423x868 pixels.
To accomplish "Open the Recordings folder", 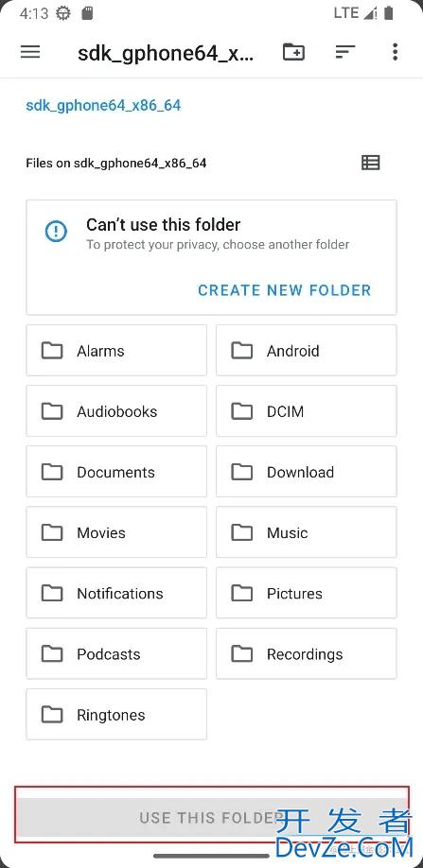I will tap(307, 653).
